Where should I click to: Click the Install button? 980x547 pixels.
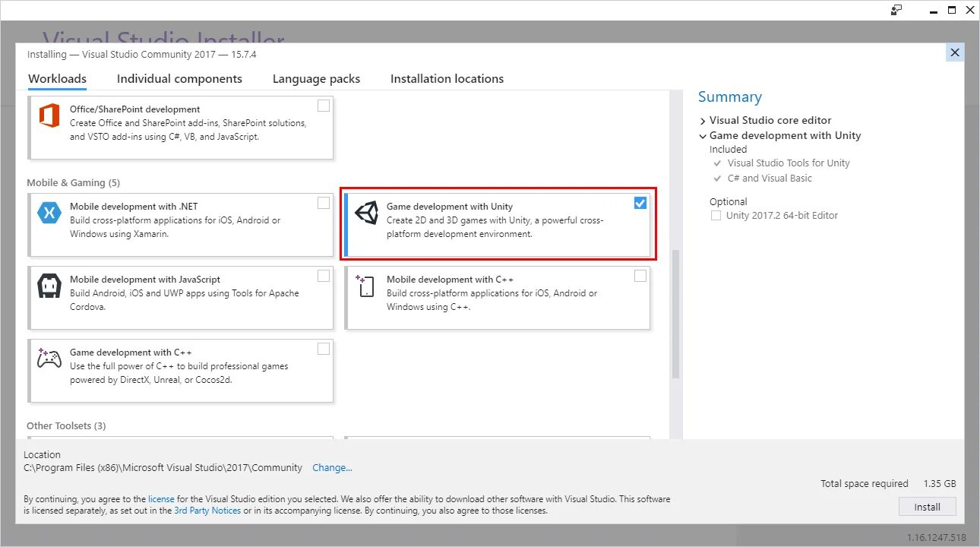click(x=927, y=507)
